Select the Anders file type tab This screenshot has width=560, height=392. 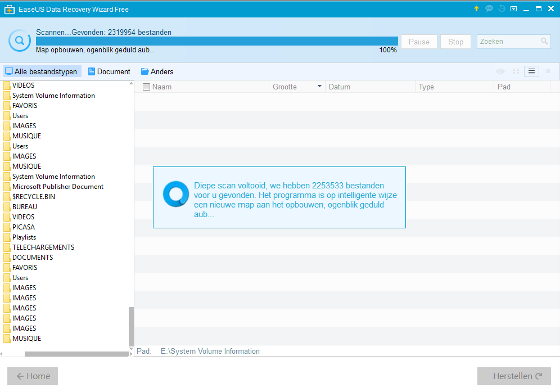coord(157,71)
